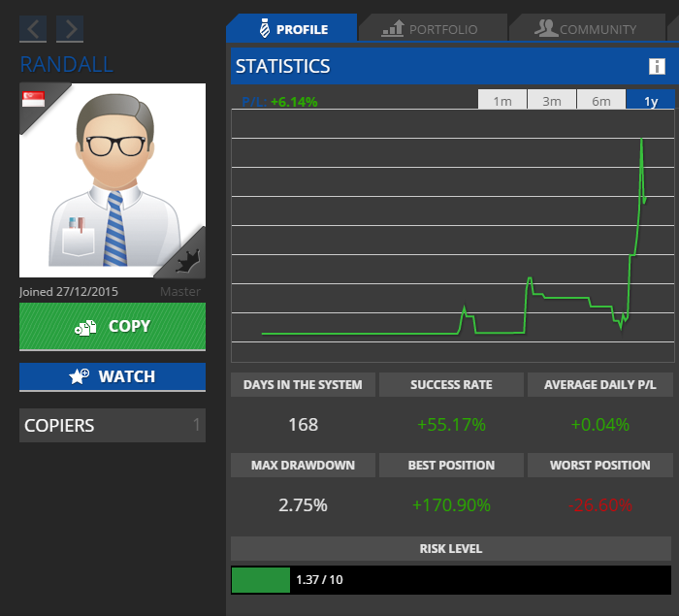Click the RANDALL trader name
Screen dimensions: 679x616
pos(66,65)
